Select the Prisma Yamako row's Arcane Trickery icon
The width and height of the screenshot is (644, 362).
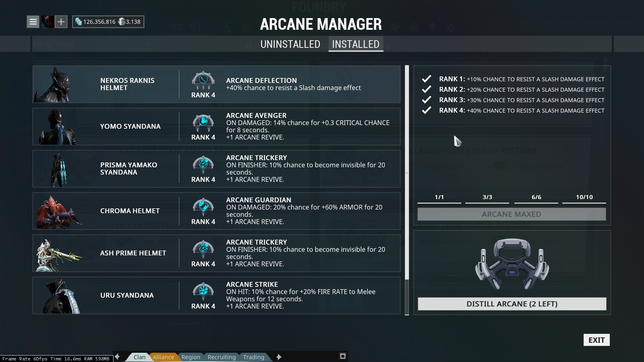coord(203,165)
